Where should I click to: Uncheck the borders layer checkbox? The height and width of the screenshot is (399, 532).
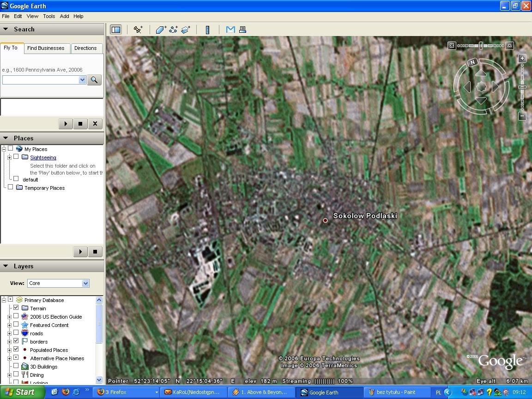pyautogui.click(x=16, y=341)
